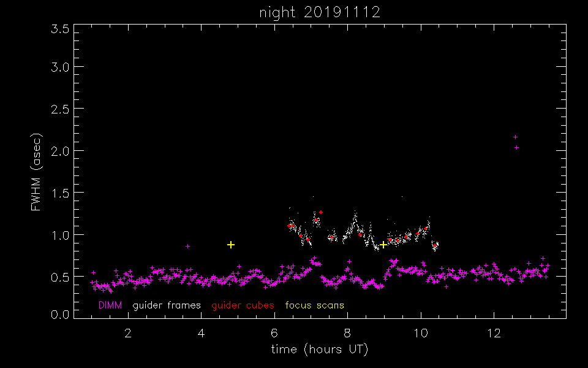Image resolution: width=588 pixels, height=368 pixels.
Task: Click the 'time (hours UT)' x-axis label
Action: (320, 350)
